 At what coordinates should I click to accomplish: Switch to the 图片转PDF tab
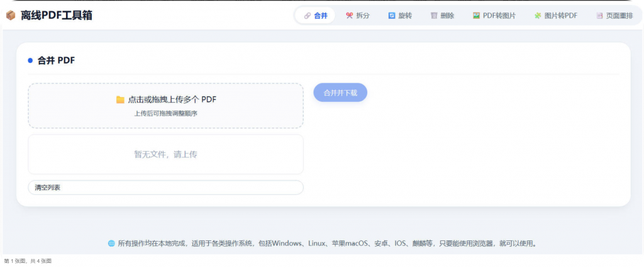click(556, 16)
